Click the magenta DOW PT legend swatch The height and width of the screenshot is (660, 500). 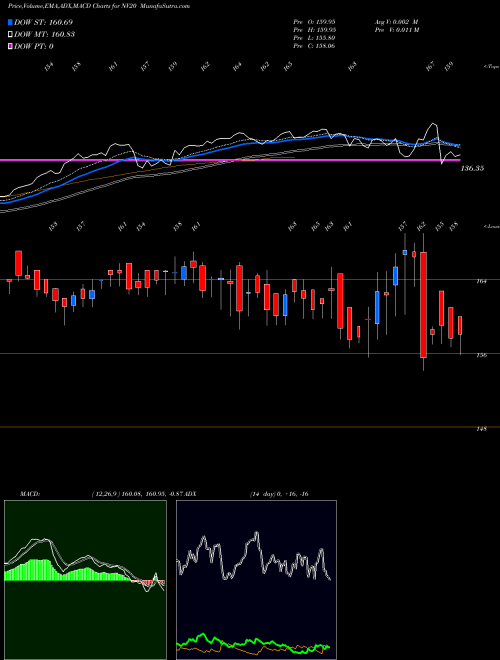pyautogui.click(x=10, y=46)
